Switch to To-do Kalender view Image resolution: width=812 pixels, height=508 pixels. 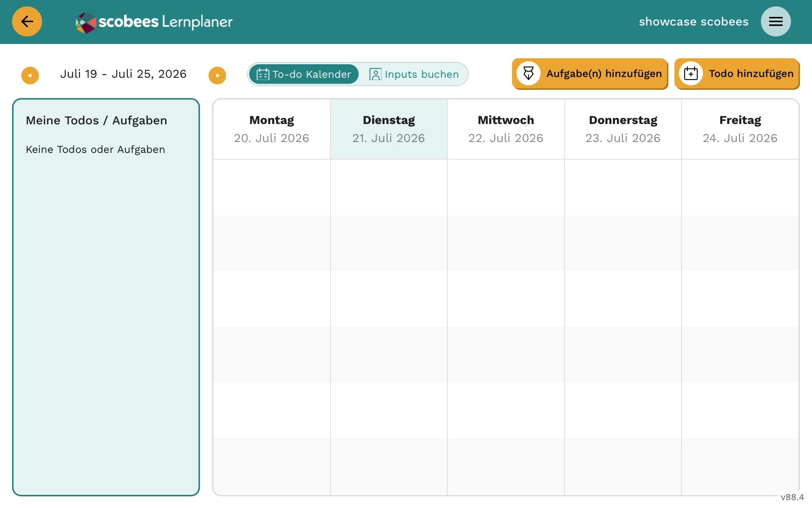click(x=304, y=74)
